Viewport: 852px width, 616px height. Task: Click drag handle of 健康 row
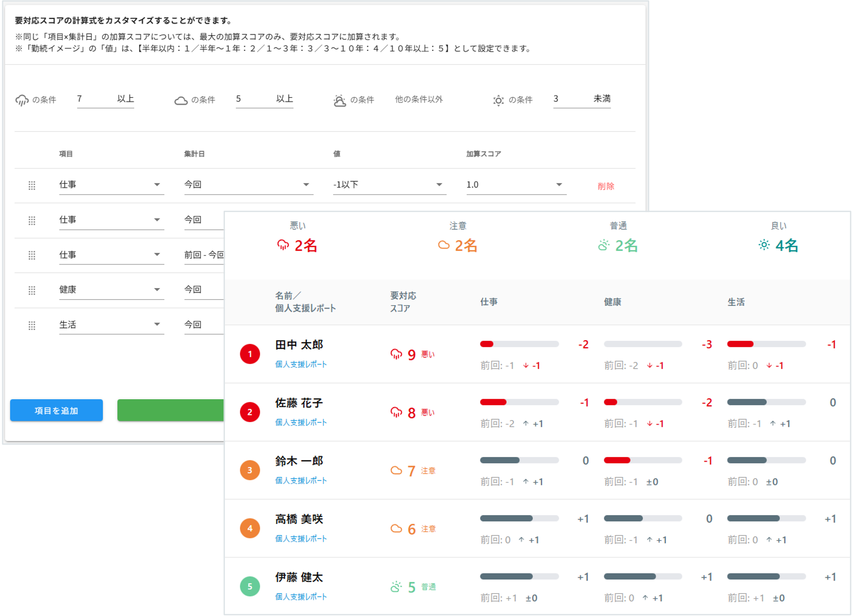pos(32,290)
